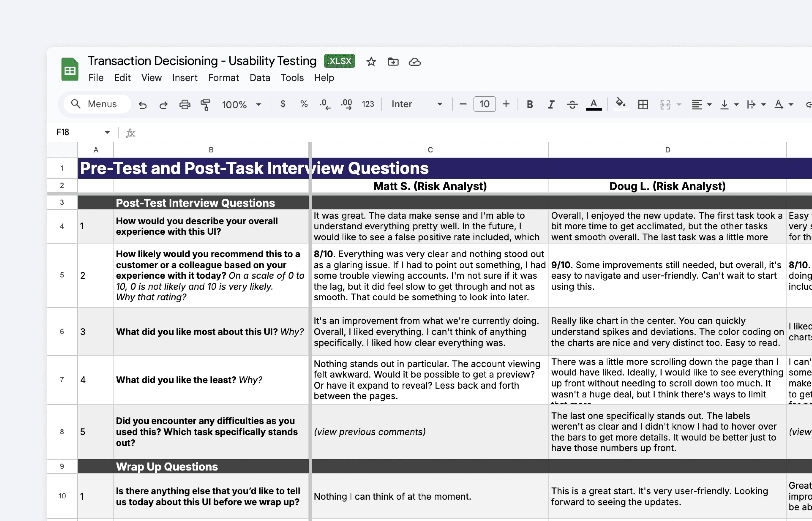Open the Tools menu
This screenshot has width=812, height=521.
point(292,78)
